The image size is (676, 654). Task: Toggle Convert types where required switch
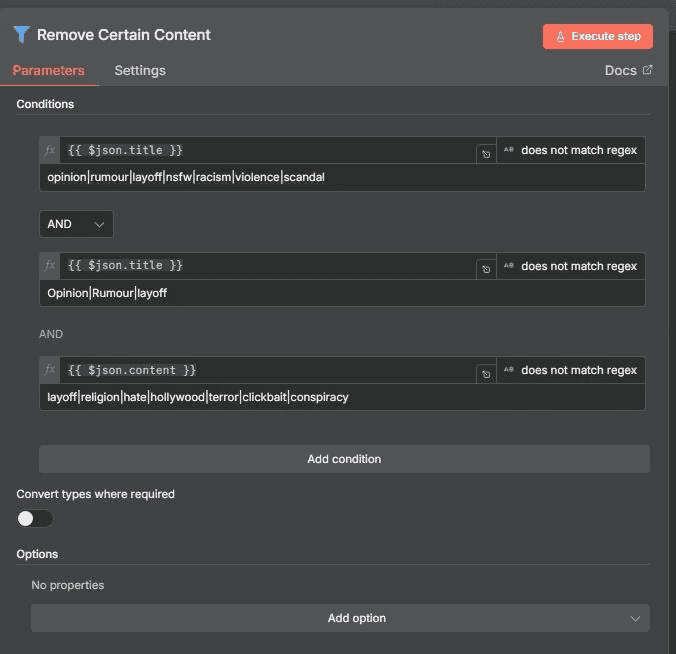tap(35, 518)
